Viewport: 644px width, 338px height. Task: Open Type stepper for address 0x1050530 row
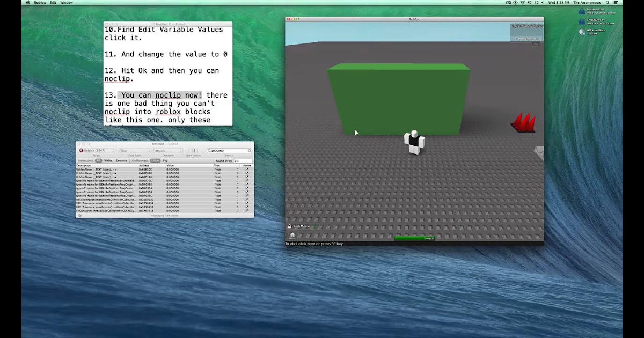click(238, 200)
